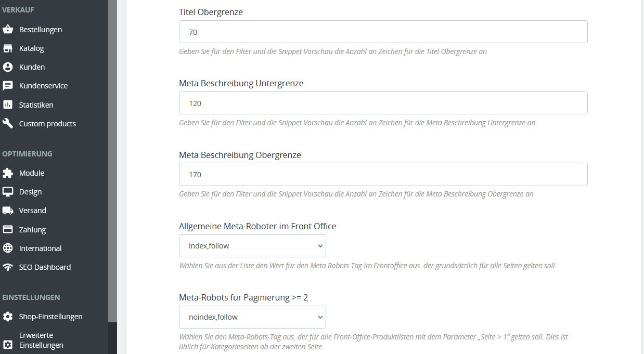644x354 pixels.
Task: Click the Shop-Einstellungen gear icon
Action: click(x=8, y=317)
